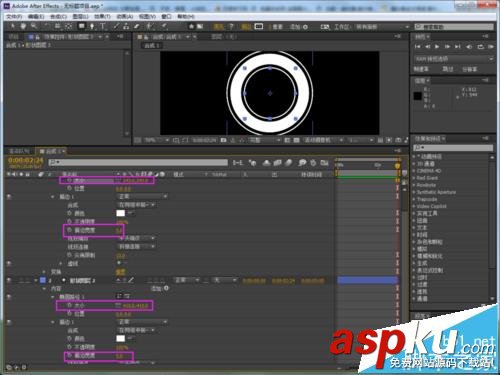Viewport: 500px width, 375px height.
Task: Open 文件(F) menu
Action: pyautogui.click(x=14, y=16)
